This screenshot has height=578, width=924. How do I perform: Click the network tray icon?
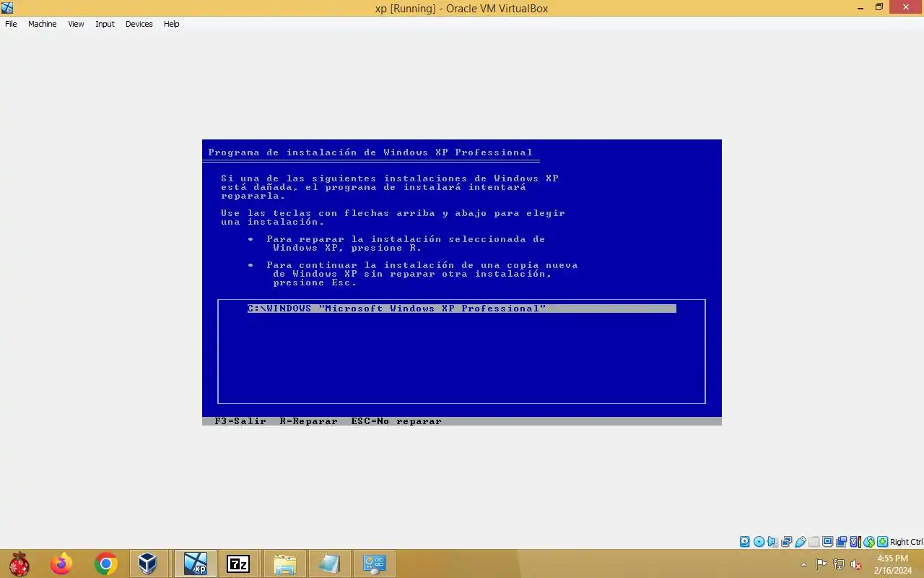pyautogui.click(x=839, y=564)
